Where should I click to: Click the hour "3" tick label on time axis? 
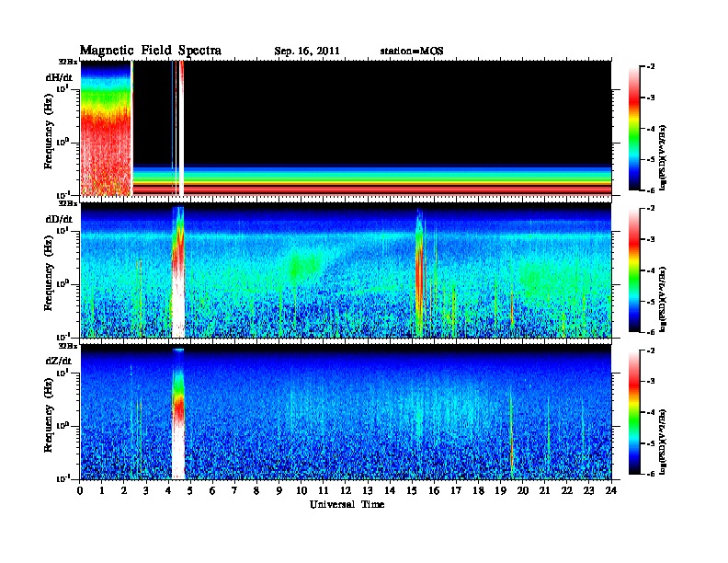tap(146, 491)
